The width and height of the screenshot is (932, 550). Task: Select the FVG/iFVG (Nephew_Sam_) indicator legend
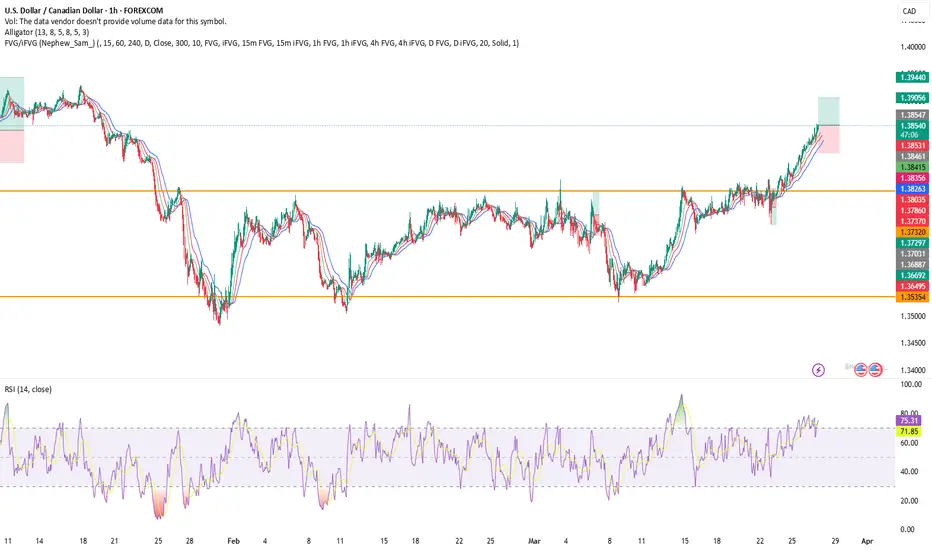(262, 43)
